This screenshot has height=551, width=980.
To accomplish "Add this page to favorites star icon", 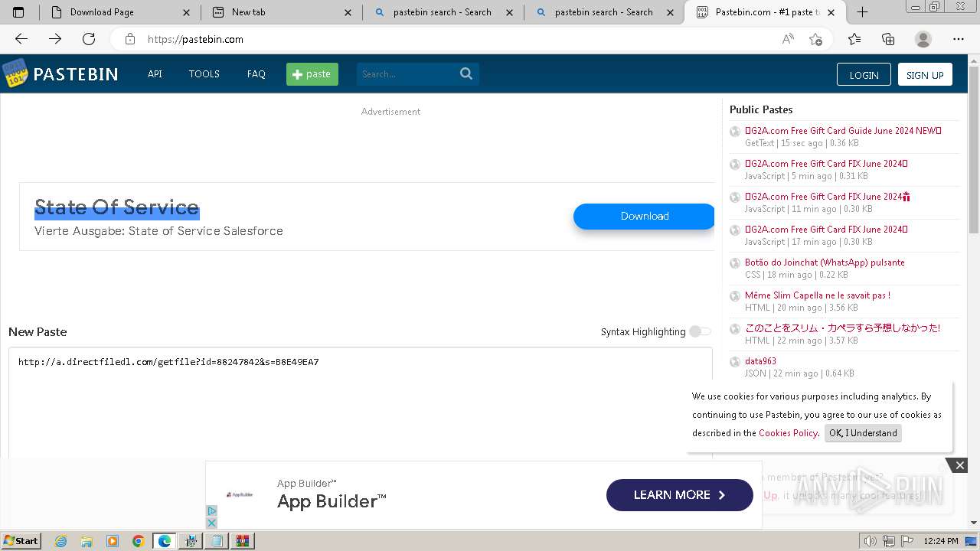I will tap(815, 39).
